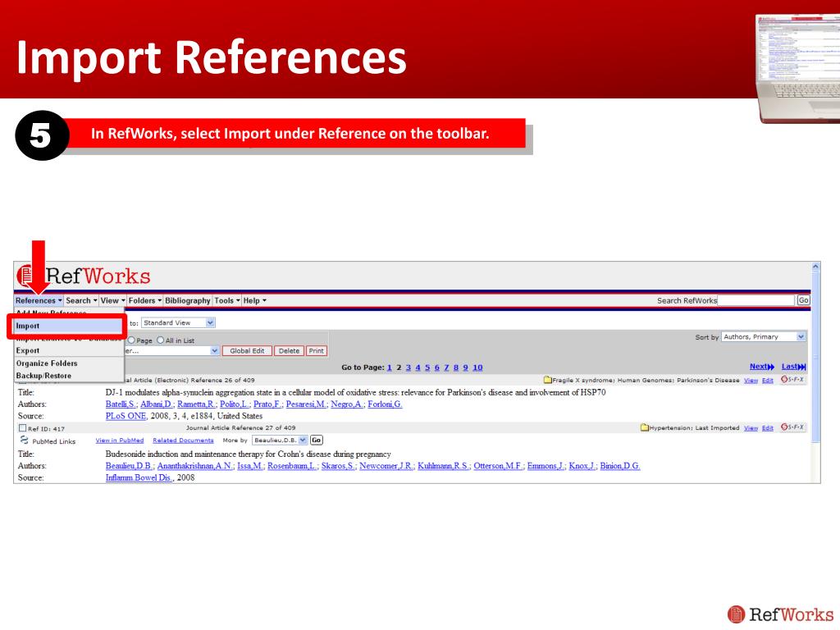The height and width of the screenshot is (630, 840).
Task: Click the Next page link
Action: coord(762,367)
